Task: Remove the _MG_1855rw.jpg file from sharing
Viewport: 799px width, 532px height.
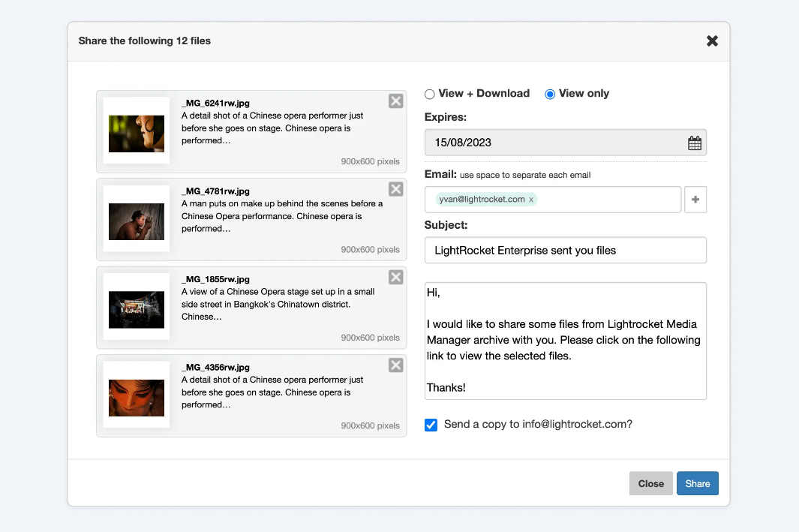Action: tap(395, 277)
